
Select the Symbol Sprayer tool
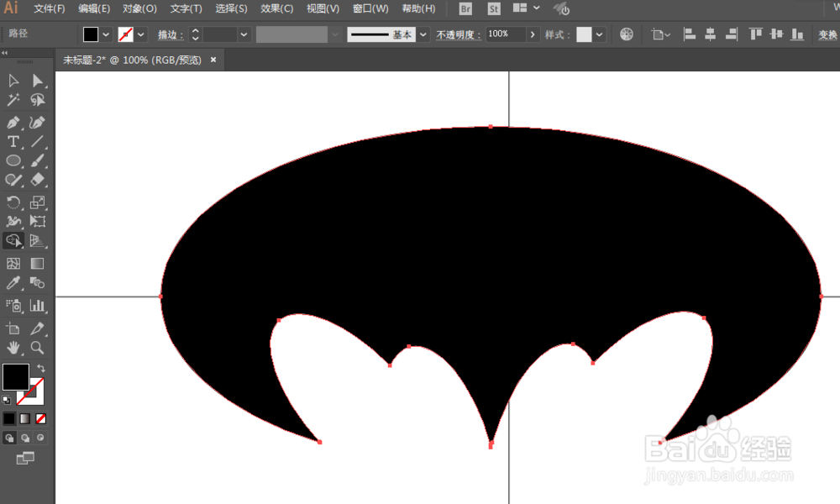13,306
